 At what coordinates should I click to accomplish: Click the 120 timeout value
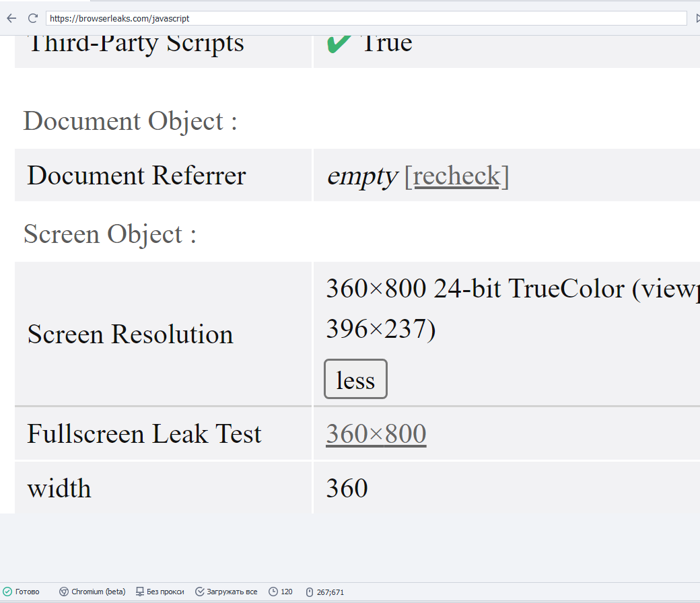tap(287, 592)
